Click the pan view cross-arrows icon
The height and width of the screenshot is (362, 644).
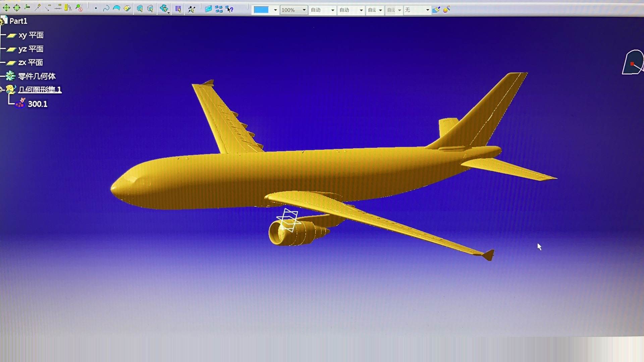pyautogui.click(x=6, y=8)
